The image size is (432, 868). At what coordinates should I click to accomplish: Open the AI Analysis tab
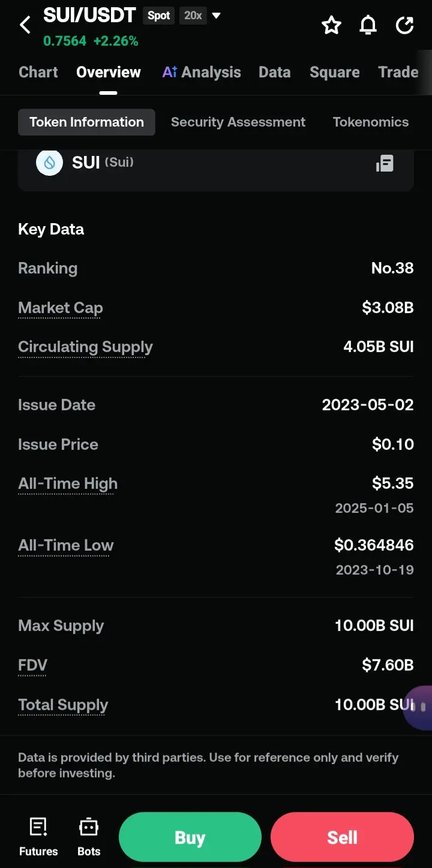point(202,72)
